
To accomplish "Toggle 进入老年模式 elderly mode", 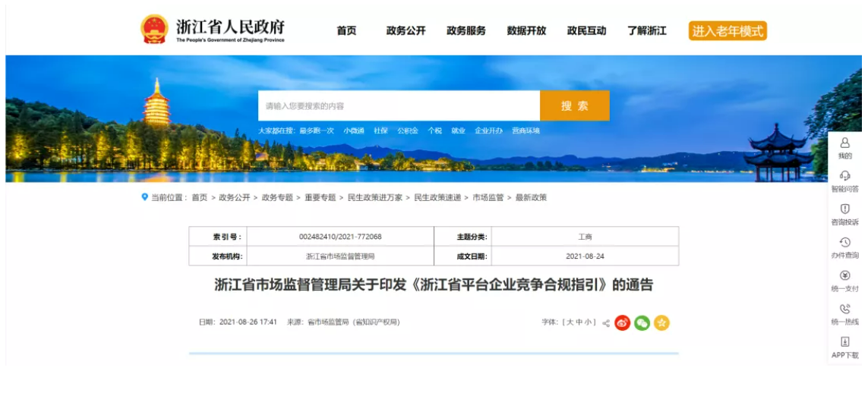I will coord(728,31).
